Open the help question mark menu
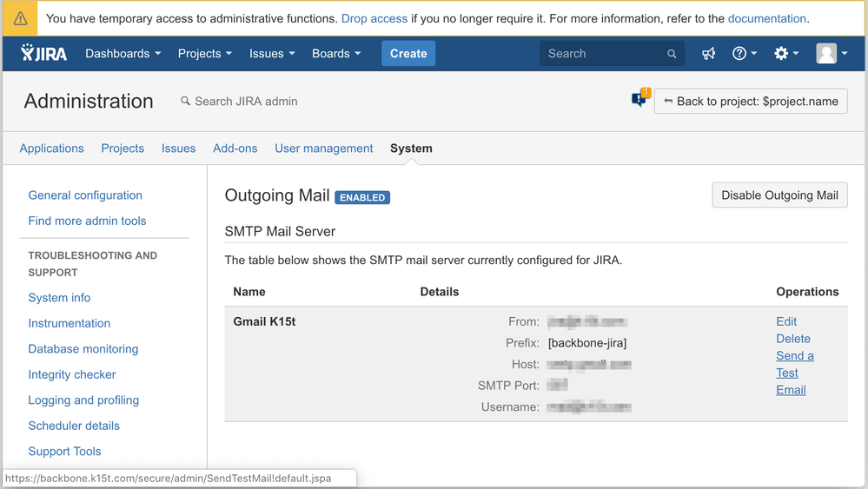This screenshot has width=868, height=489. (x=744, y=54)
